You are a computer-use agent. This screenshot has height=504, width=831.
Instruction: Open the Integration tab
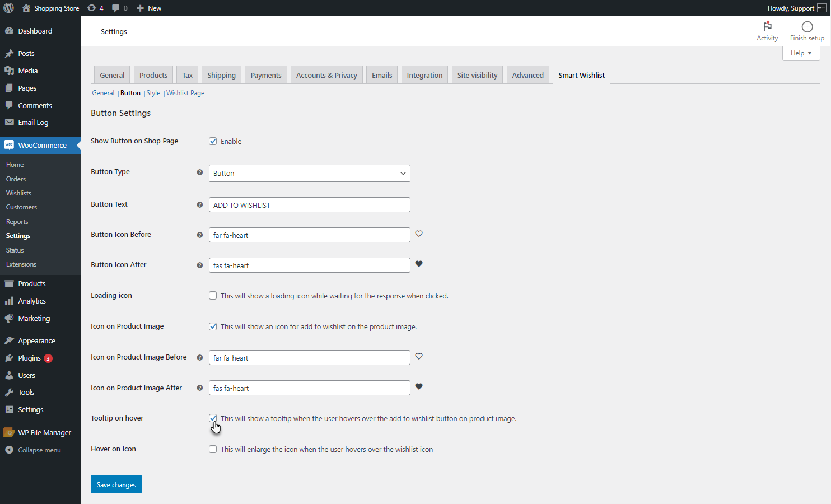[424, 75]
